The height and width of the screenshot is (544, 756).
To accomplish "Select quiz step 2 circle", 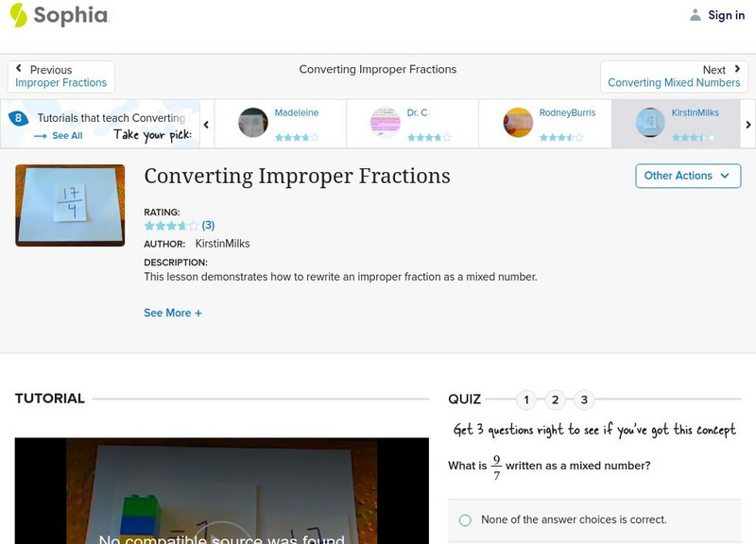I will point(556,399).
